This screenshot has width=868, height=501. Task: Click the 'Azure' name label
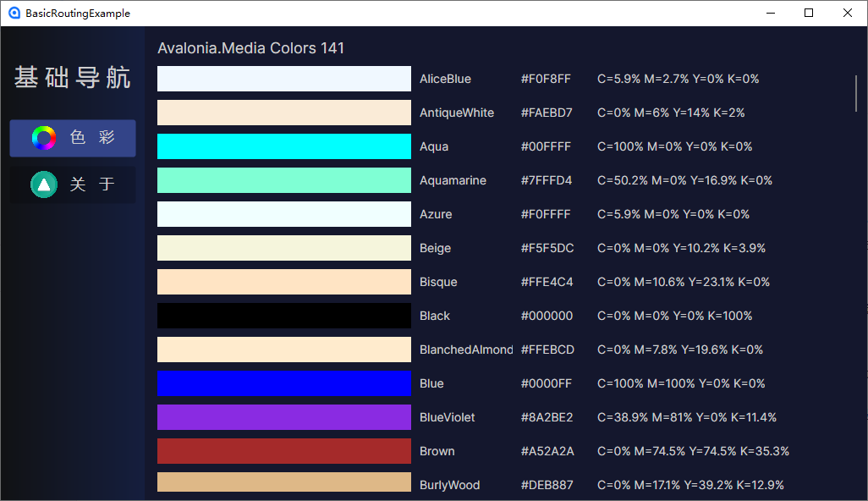(x=436, y=214)
